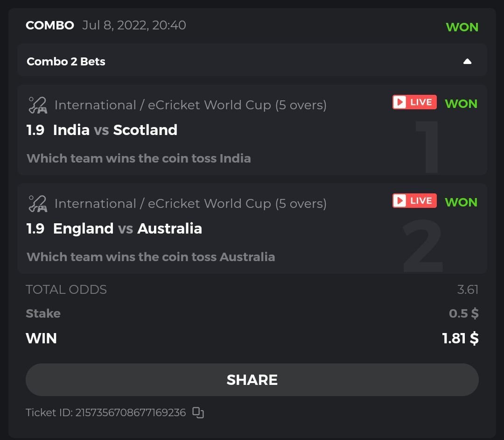Image resolution: width=504 pixels, height=440 pixels.
Task: Click the coin toss Australia market text
Action: [151, 257]
